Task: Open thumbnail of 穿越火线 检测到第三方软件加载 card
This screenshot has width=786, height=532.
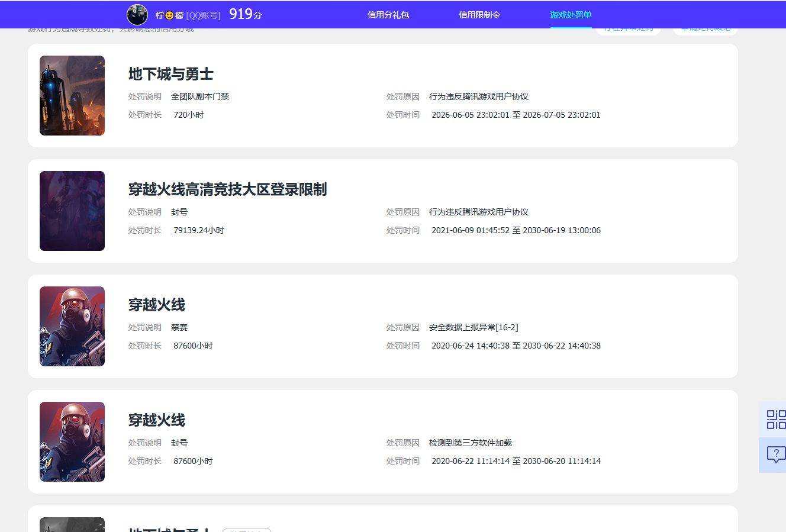Action: (x=72, y=441)
